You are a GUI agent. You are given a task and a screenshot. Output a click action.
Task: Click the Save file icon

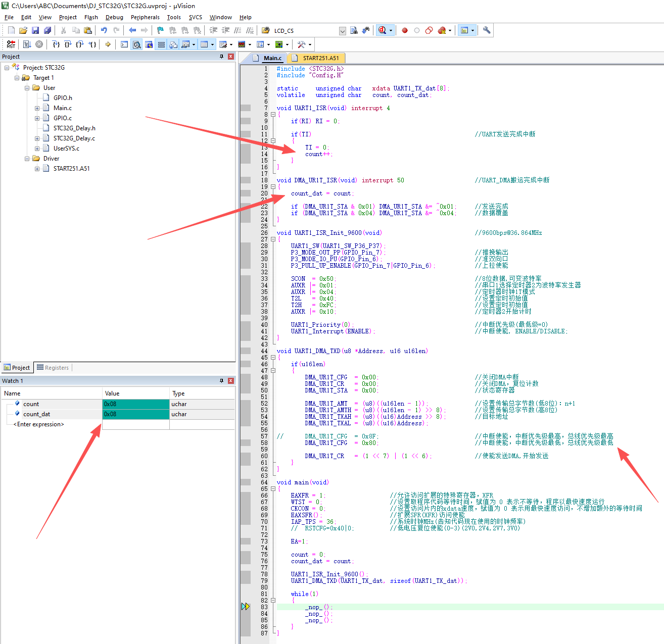click(x=35, y=30)
